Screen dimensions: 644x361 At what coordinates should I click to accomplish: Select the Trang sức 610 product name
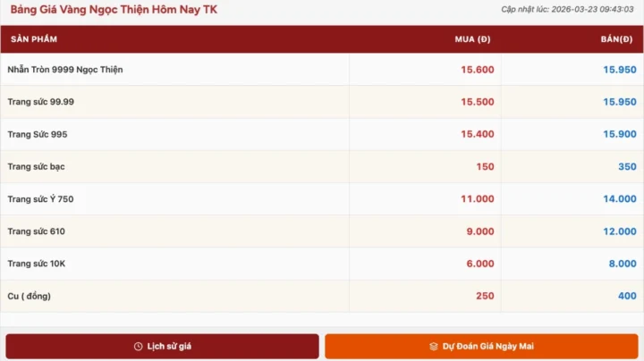pyautogui.click(x=36, y=231)
